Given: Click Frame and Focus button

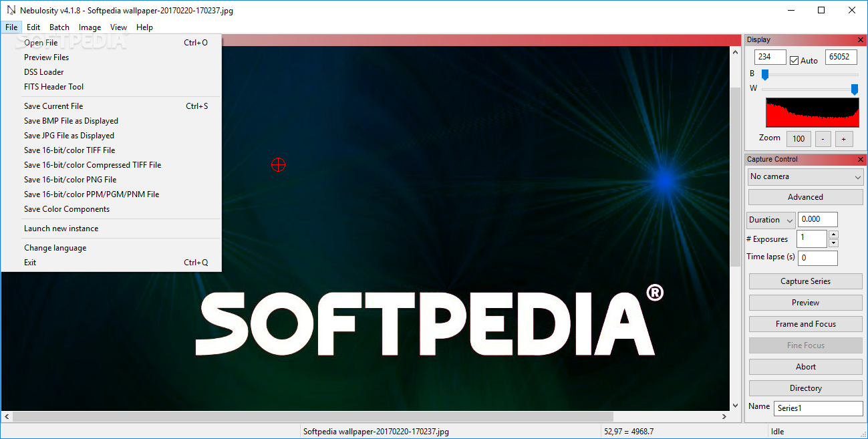Looking at the screenshot, I should click(x=805, y=324).
